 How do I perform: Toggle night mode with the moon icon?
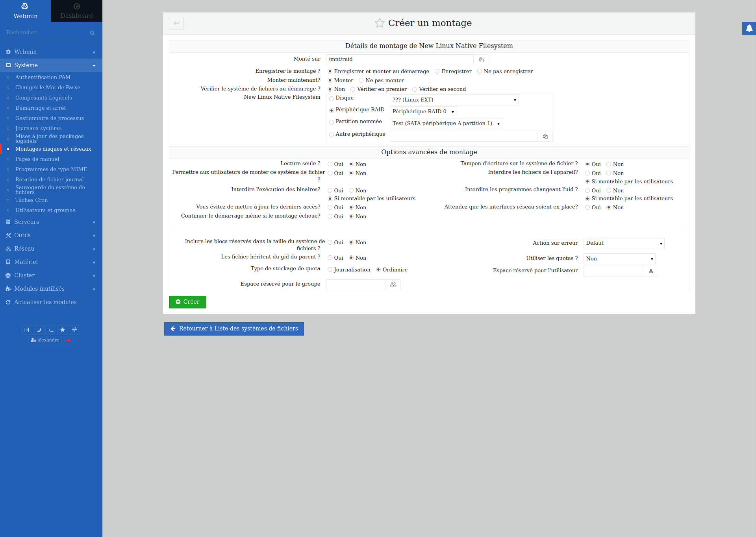click(39, 330)
